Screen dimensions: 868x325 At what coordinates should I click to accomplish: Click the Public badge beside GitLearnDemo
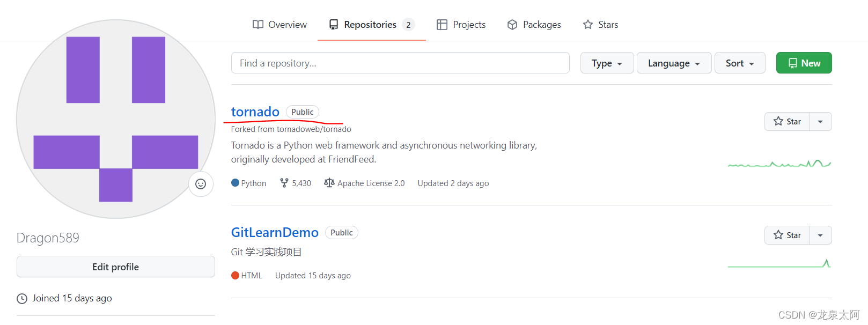[x=342, y=232]
